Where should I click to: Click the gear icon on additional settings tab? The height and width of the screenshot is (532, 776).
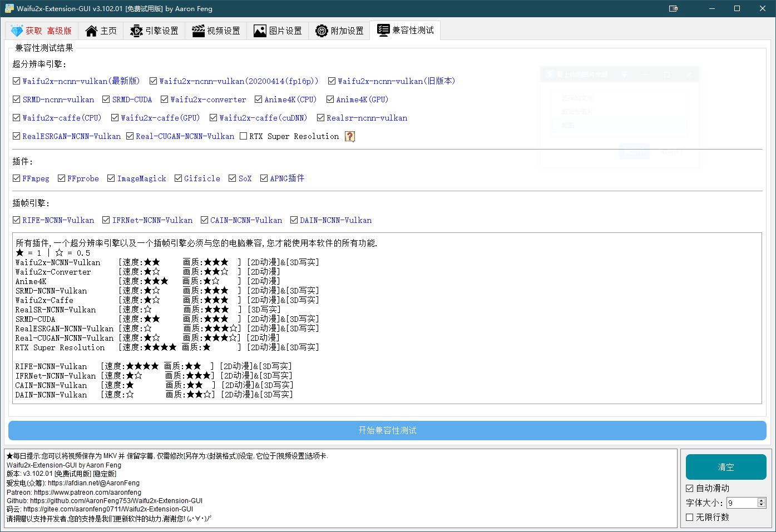(x=322, y=31)
